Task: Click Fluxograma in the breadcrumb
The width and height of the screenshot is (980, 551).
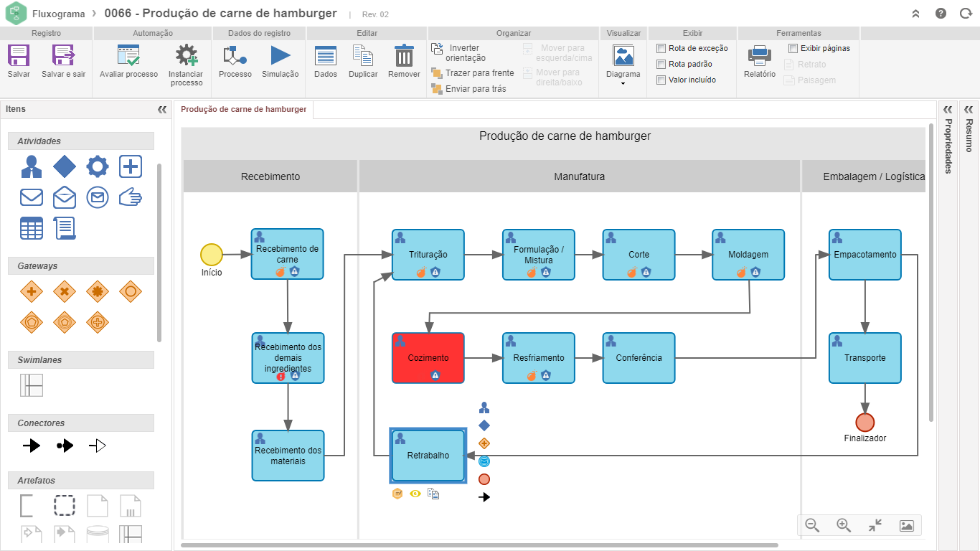Action: pyautogui.click(x=58, y=14)
